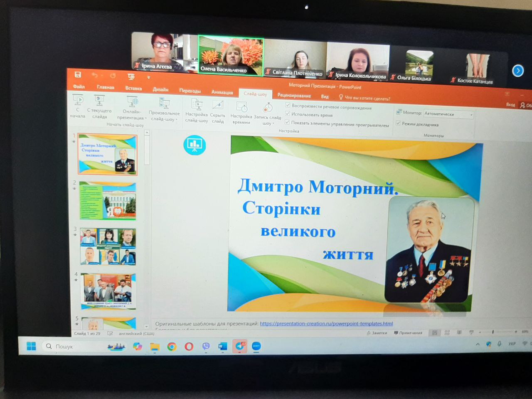This screenshot has height=399, width=532.
Task: Switch to the Переходы ribbon tab
Action: [x=190, y=91]
